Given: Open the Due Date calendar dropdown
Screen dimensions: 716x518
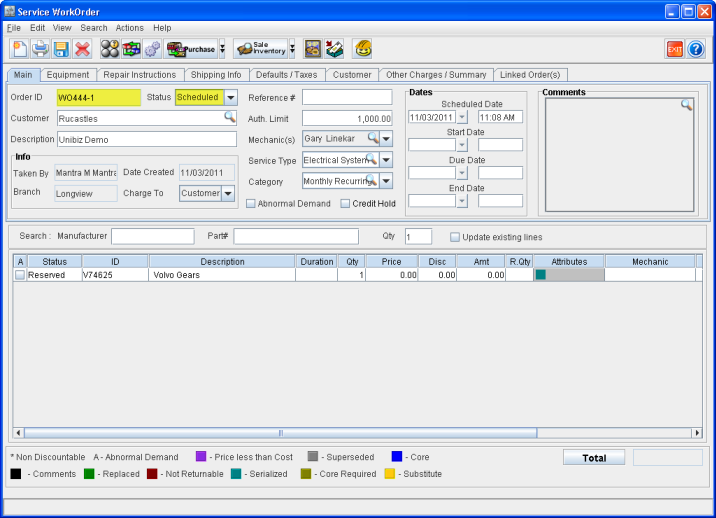Looking at the screenshot, I should click(462, 173).
